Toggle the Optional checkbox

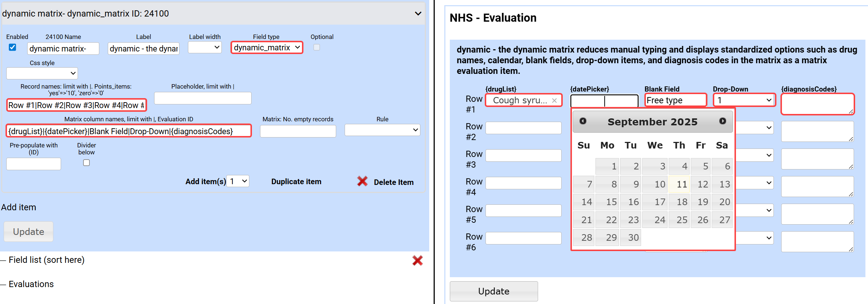[x=316, y=47]
